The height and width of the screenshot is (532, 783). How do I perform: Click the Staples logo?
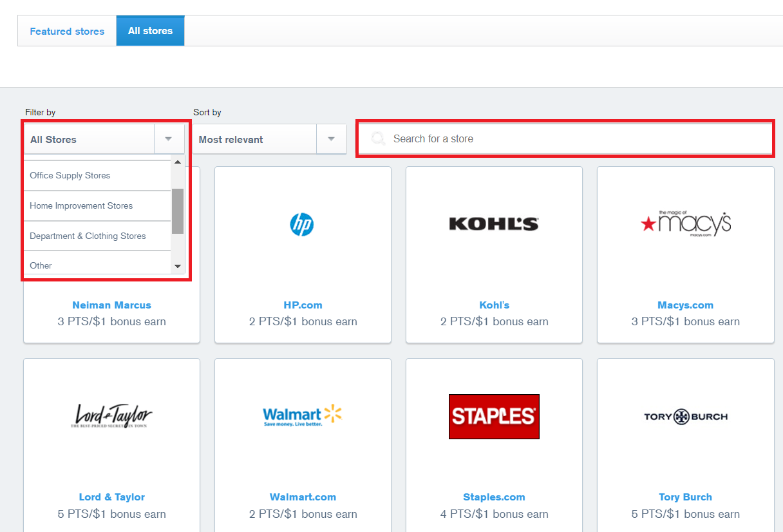pyautogui.click(x=494, y=417)
